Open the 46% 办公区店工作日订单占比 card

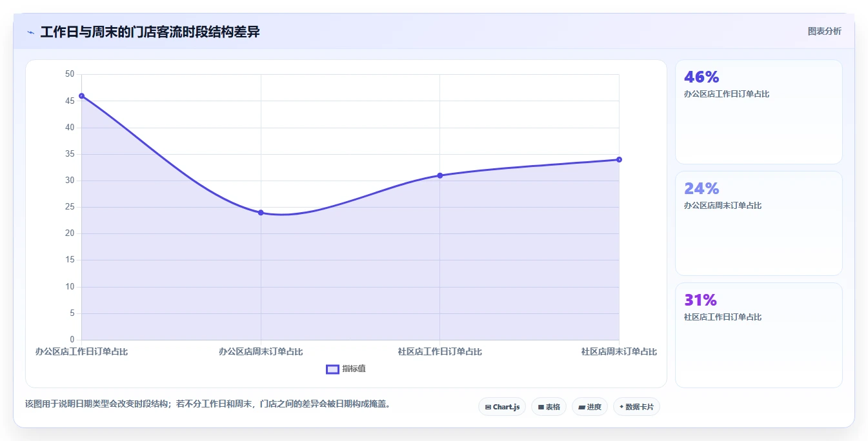pos(758,112)
